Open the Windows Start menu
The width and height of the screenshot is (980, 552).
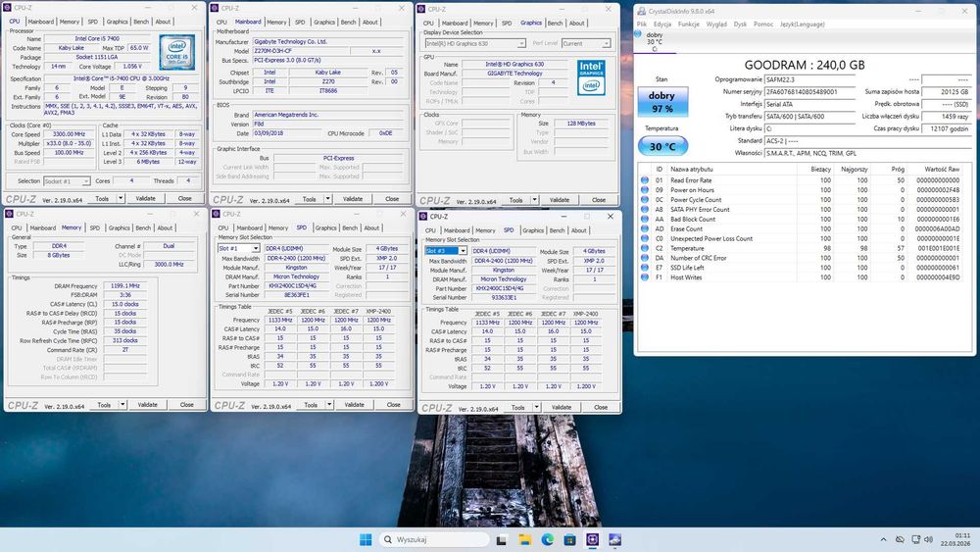[366, 539]
